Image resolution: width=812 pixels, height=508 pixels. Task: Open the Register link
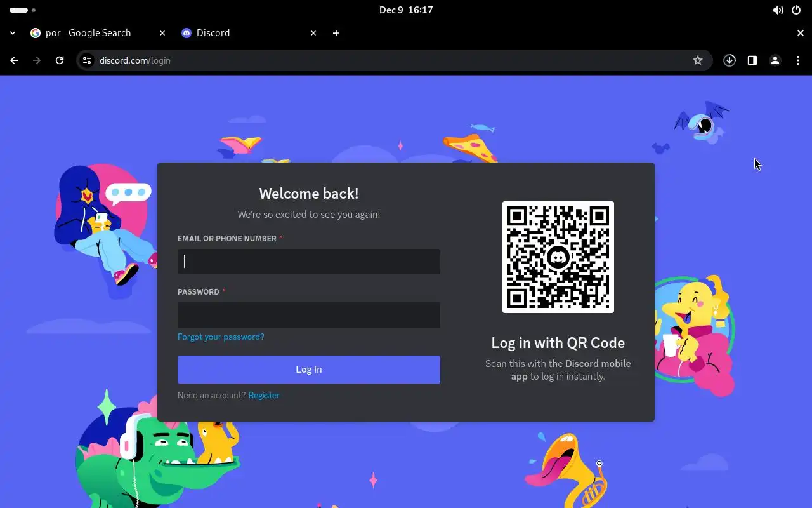[264, 395]
